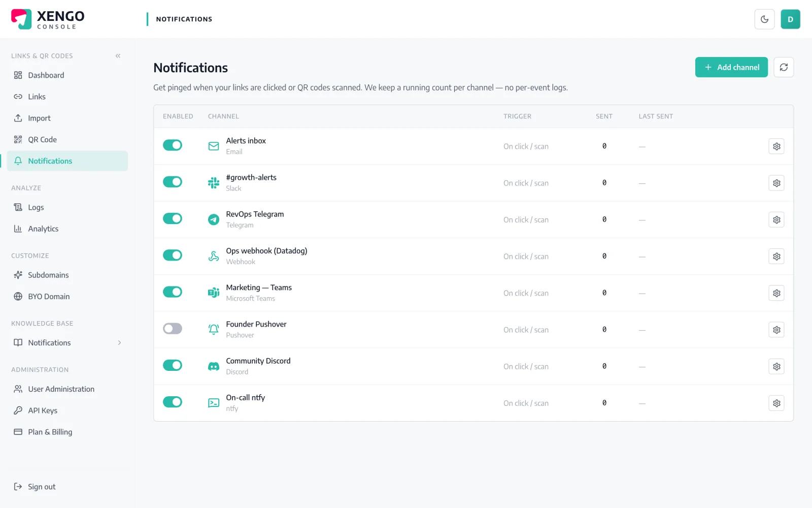This screenshot has width=812, height=508.
Task: Click the 'Community Discord' channel name
Action: coord(258,361)
